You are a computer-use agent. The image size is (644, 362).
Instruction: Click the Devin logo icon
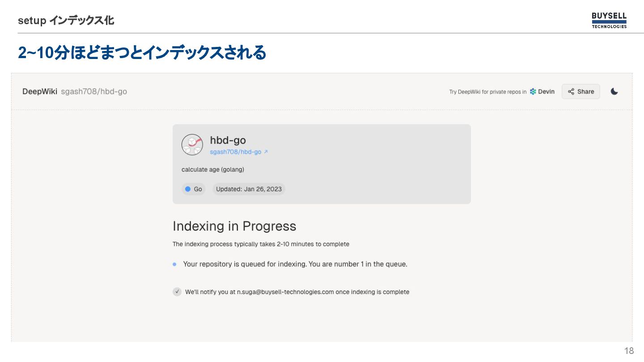click(x=533, y=92)
